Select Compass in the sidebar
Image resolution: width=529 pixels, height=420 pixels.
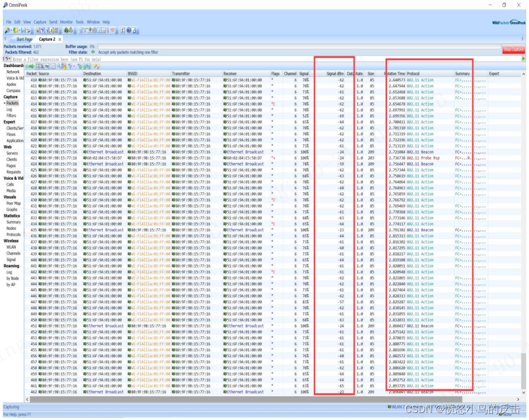click(14, 90)
